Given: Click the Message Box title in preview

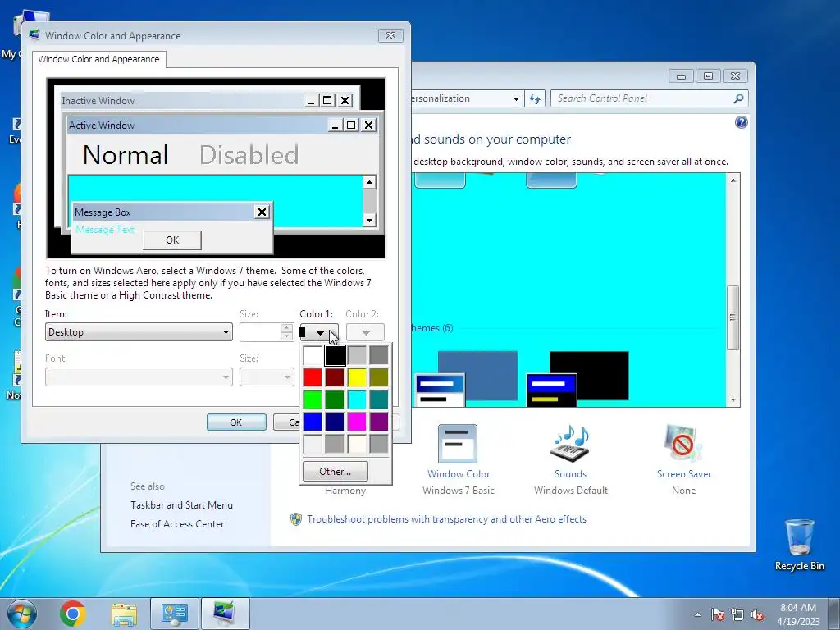Looking at the screenshot, I should [103, 212].
